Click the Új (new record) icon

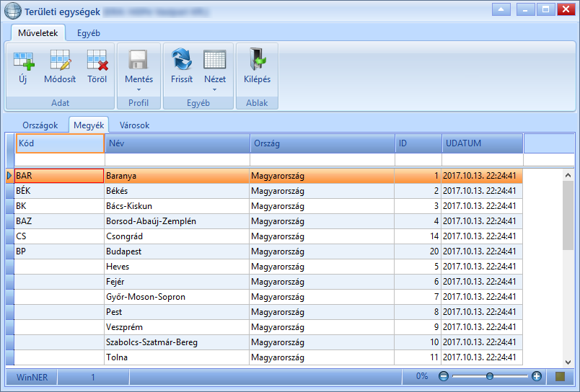(24, 61)
